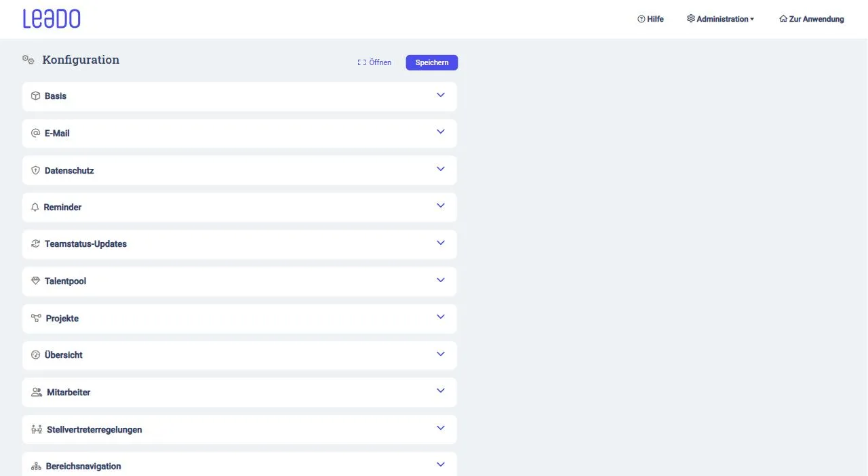Screen dimensions: 868x476
Task: Click the Konfiguration gears icon
Action: (28, 60)
